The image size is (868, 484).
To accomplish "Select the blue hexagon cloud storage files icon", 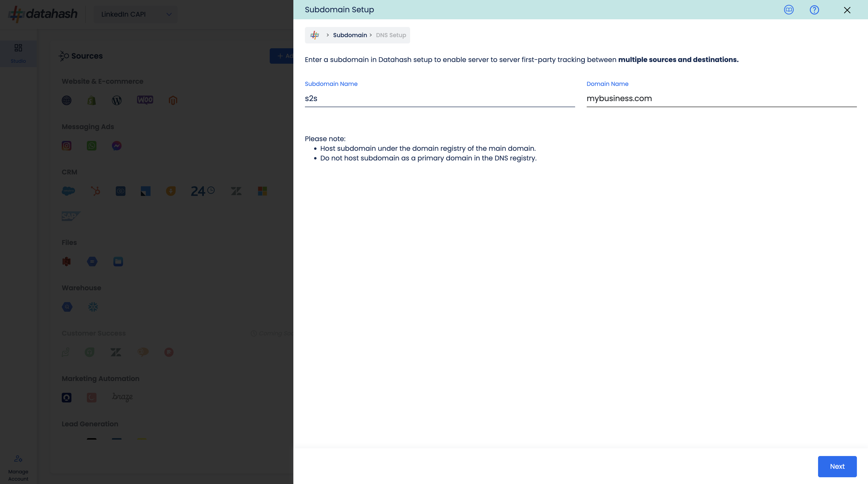I will (92, 262).
